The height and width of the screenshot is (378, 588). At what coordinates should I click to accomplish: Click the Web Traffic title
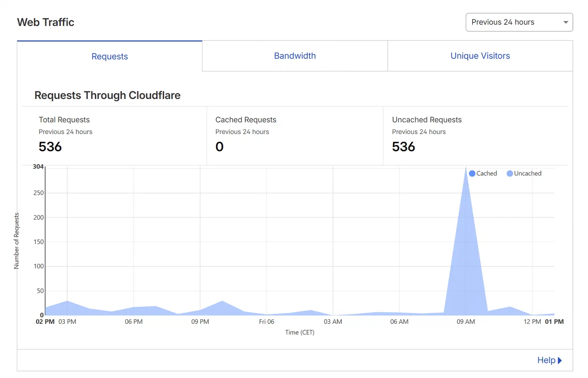click(46, 22)
